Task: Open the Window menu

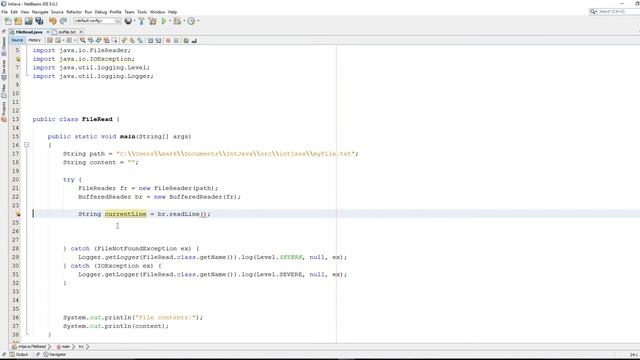Action: coord(158,12)
